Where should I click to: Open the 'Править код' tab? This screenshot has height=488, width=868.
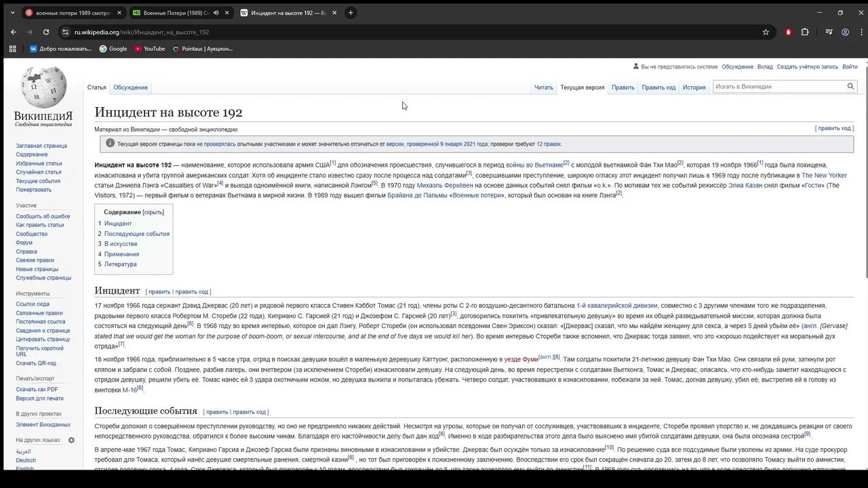[658, 87]
